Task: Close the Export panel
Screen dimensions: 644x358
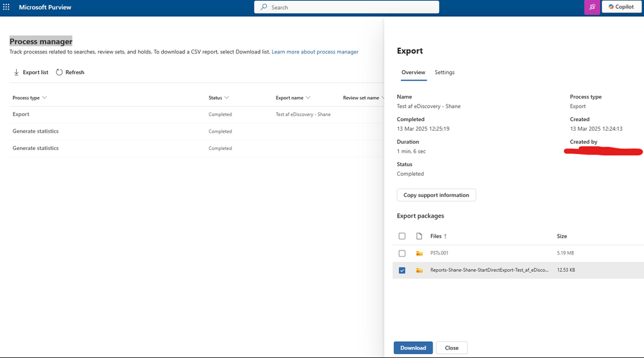Action: tap(452, 348)
